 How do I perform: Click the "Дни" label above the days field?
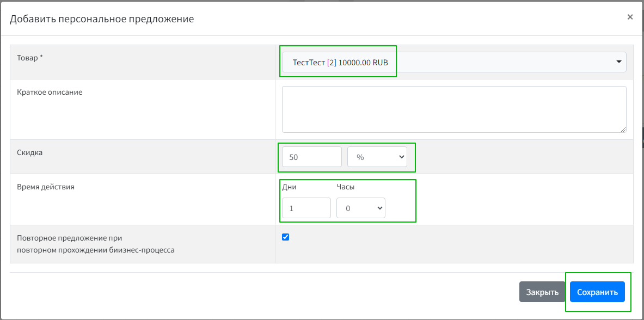point(289,187)
